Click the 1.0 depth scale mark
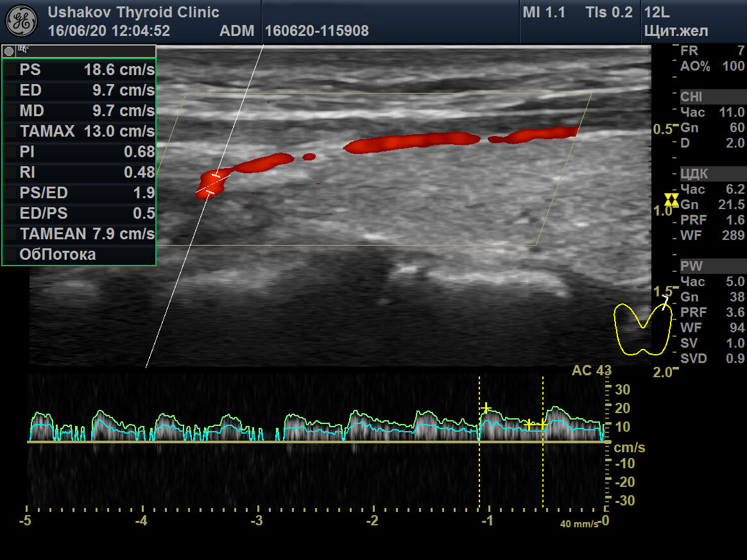Screen dimensions: 747x560 662,210
